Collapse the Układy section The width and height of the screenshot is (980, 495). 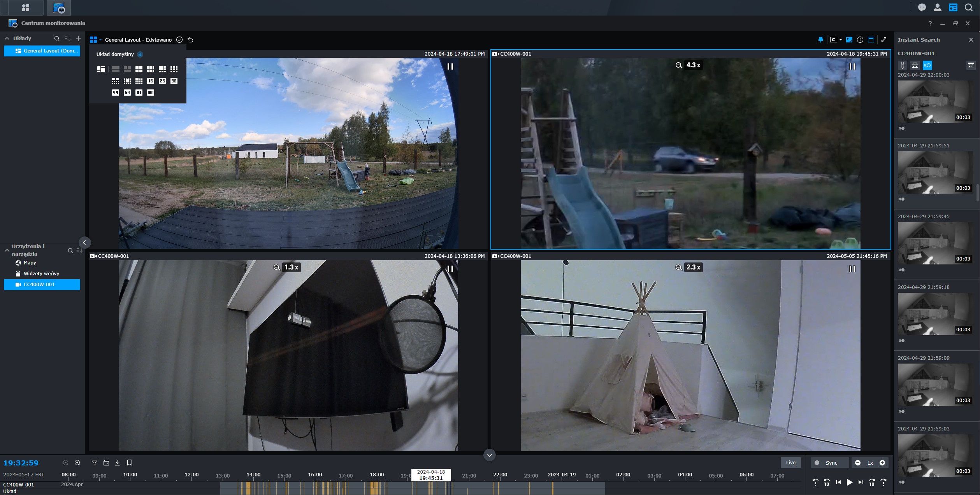tap(7, 38)
